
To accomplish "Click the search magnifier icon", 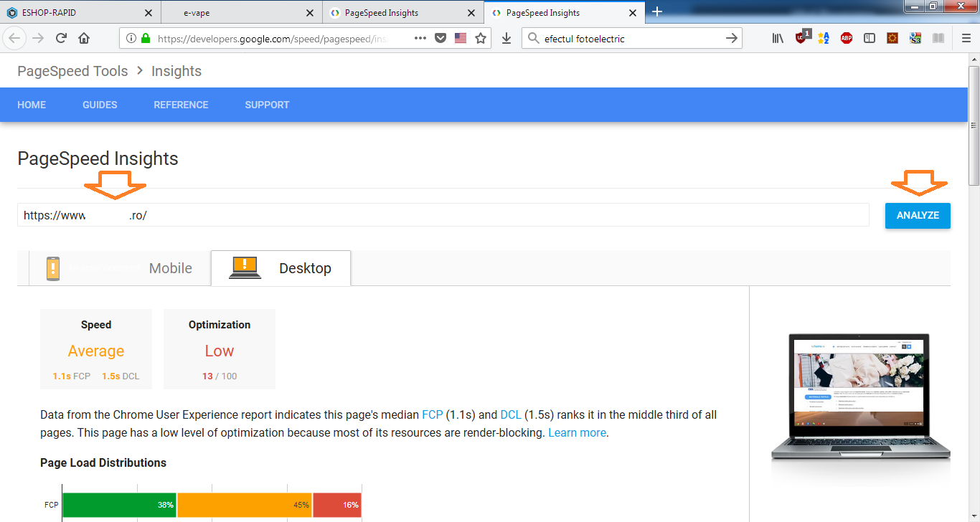I will 533,39.
